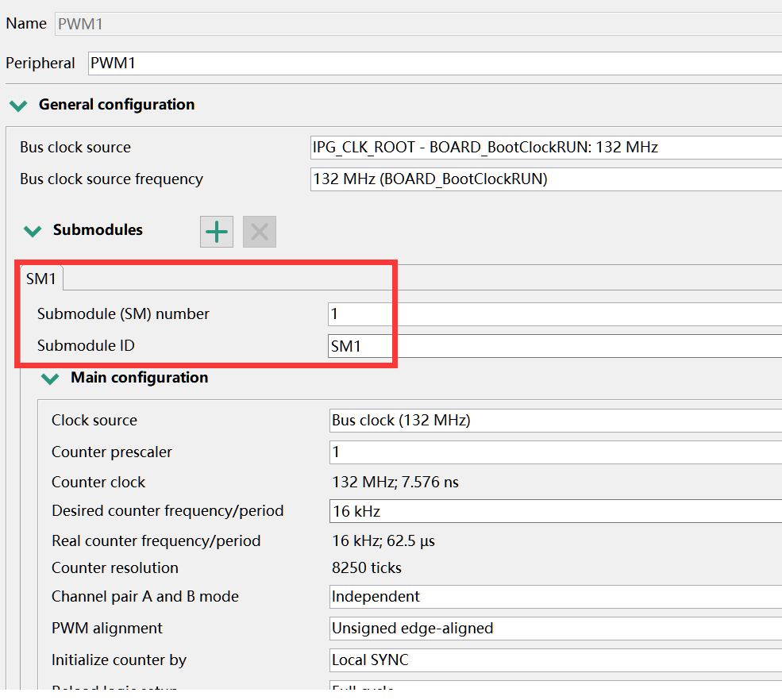Viewport: 782px width, 700px height.
Task: Click the 'Desired counter frequency/period' label
Action: [x=168, y=511]
